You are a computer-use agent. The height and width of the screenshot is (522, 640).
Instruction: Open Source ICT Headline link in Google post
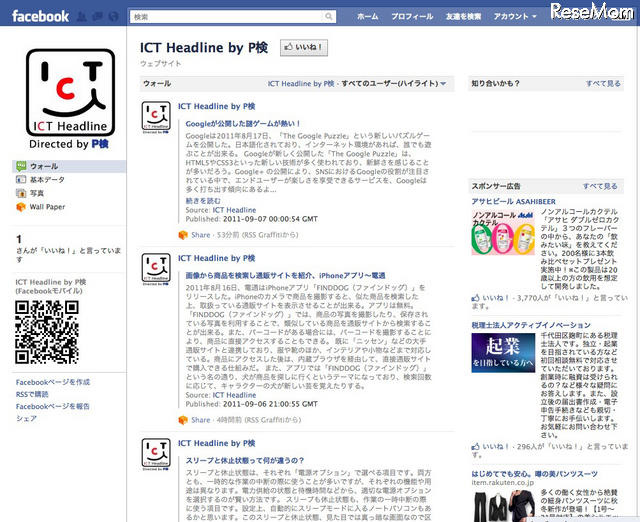pos(234,210)
